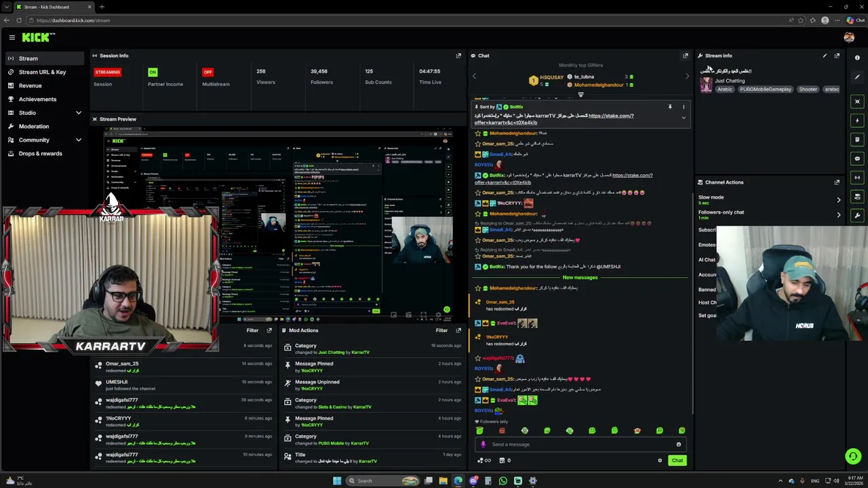This screenshot has height=488, width=868.
Task: Filter the Mod Actions list
Action: point(441,331)
